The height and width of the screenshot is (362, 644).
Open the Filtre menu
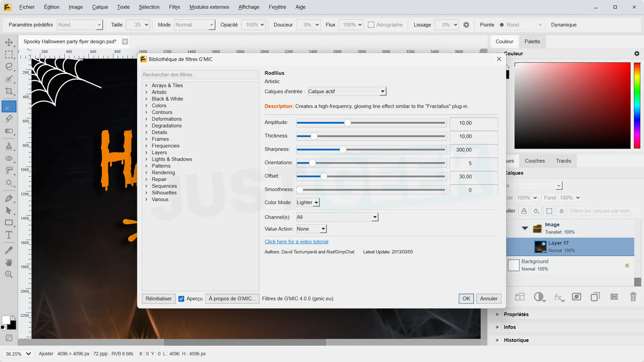tap(174, 7)
